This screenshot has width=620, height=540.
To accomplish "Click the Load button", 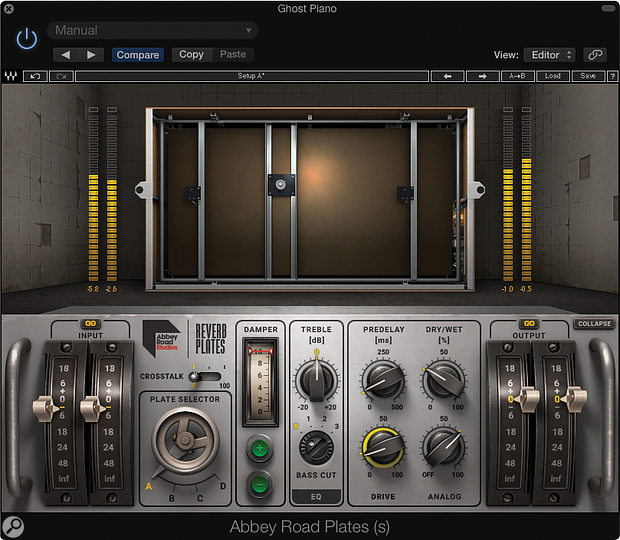I will pos(553,76).
